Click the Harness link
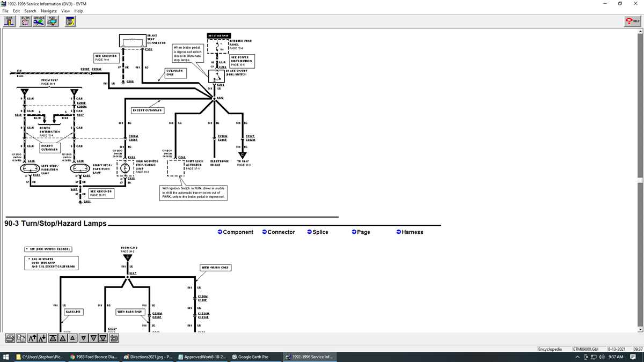Screen dimensions: 644x362 pyautogui.click(x=409, y=232)
